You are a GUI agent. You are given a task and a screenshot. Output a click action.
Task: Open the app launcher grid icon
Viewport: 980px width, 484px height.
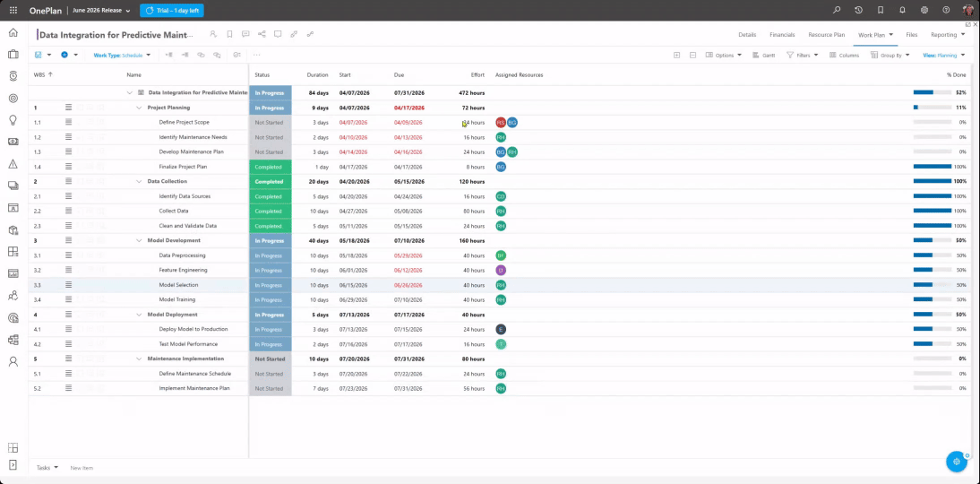[13, 10]
